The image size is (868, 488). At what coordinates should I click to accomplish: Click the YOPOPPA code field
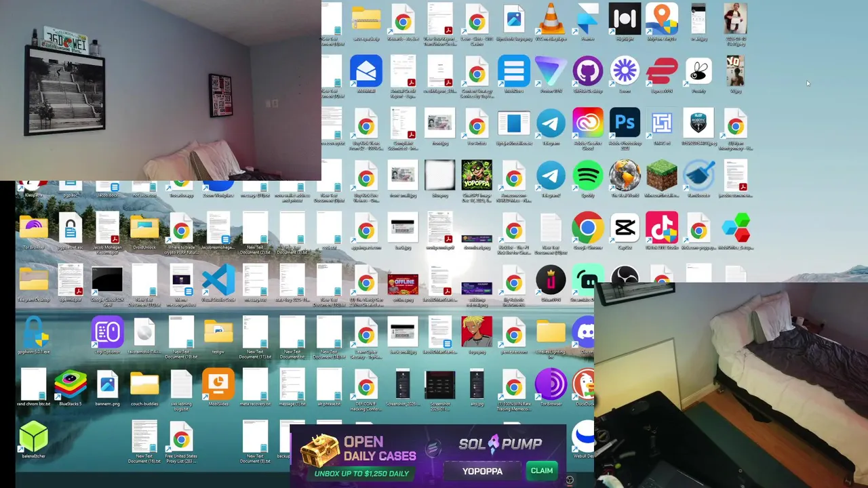pos(483,471)
